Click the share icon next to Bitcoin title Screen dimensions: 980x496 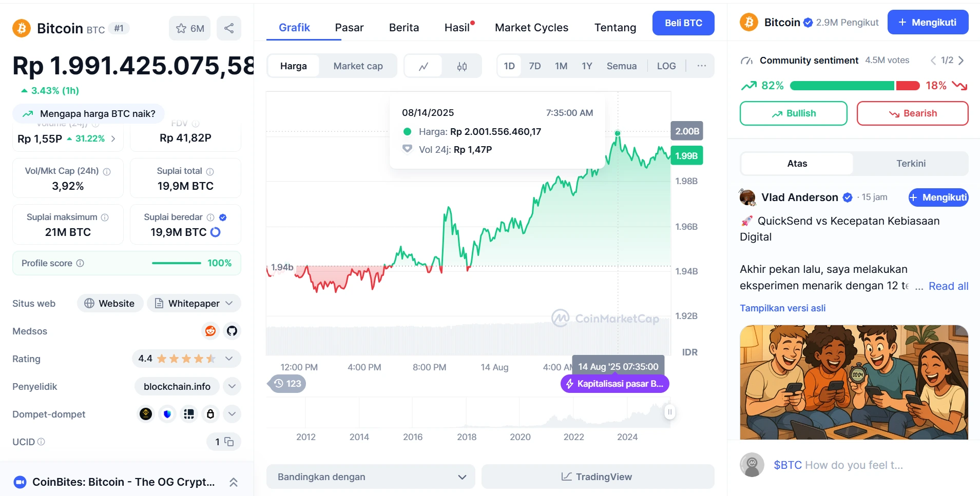coord(229,28)
